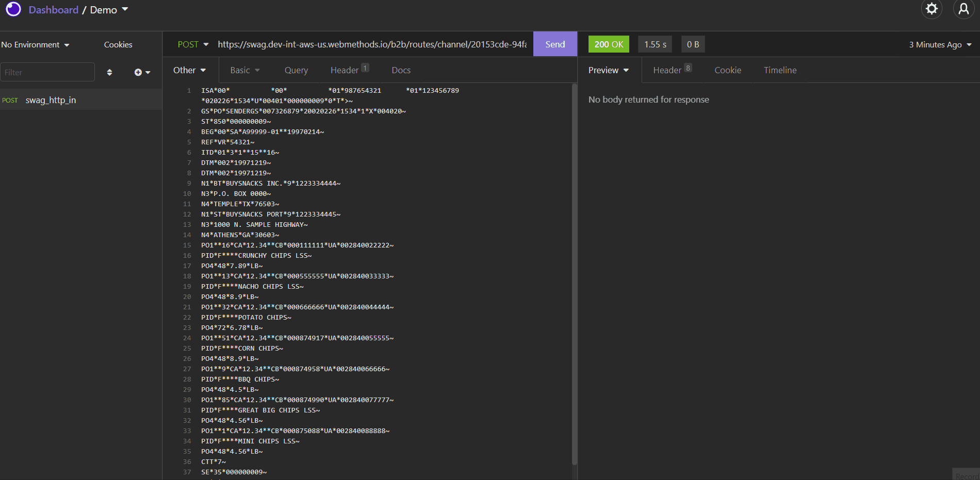Open the request sort options icon
This screenshot has height=480, width=980.
coord(110,72)
